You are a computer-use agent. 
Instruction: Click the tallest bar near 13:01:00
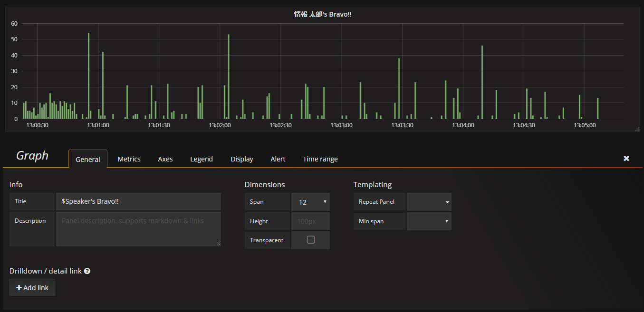tap(88, 76)
